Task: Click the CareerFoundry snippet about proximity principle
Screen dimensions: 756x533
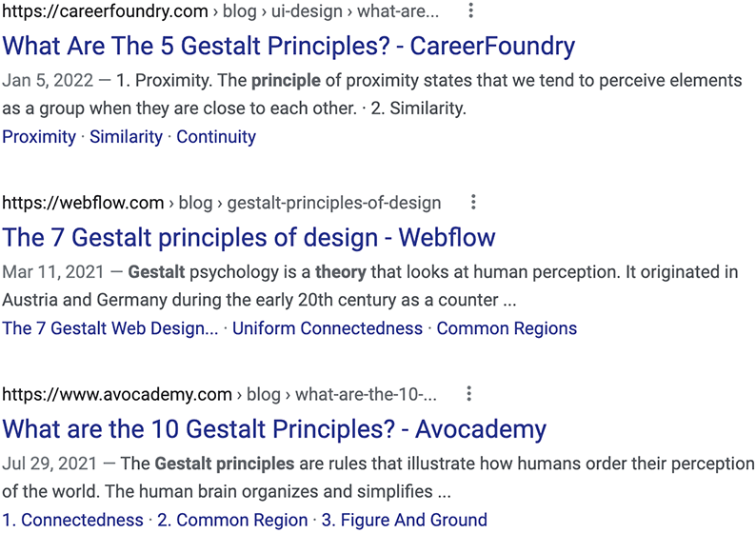Action: tap(371, 94)
